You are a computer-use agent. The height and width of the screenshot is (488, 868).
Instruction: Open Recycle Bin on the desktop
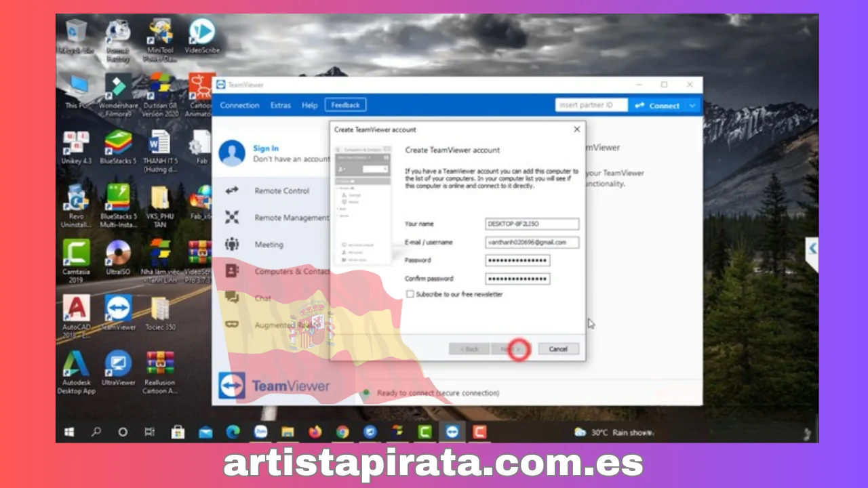[x=76, y=37]
